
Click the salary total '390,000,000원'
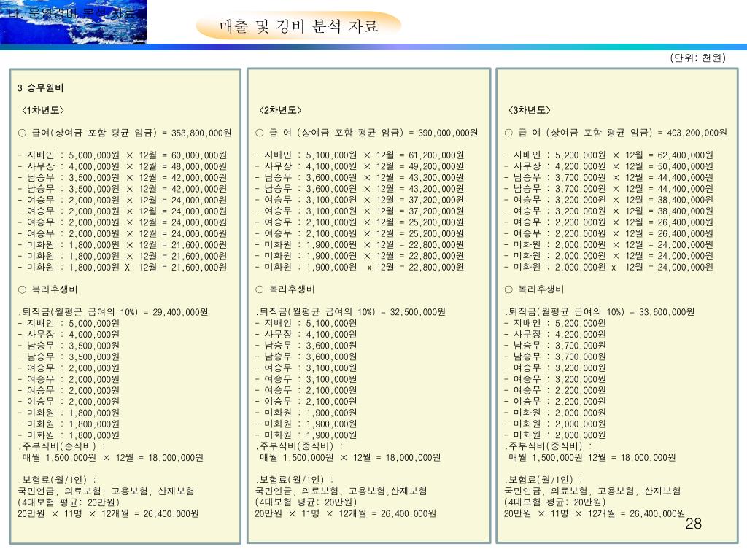click(x=448, y=133)
